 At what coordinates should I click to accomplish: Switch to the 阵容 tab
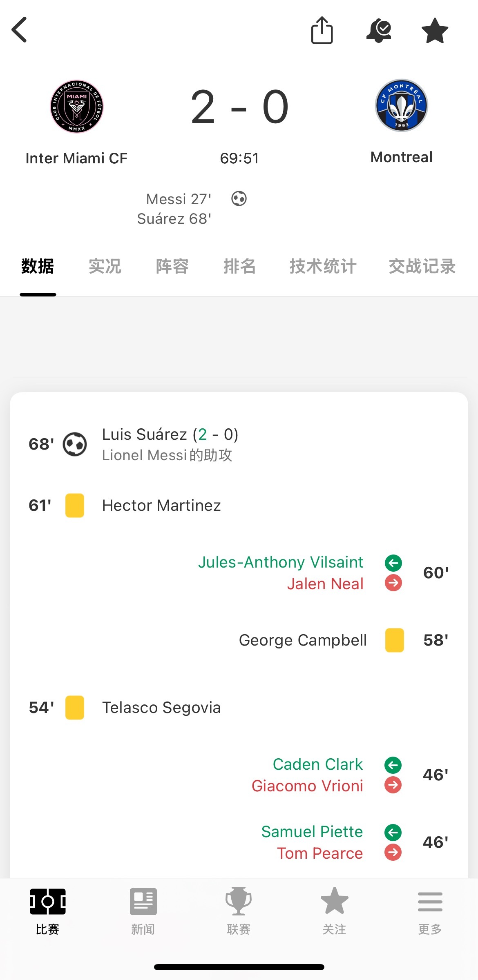pyautogui.click(x=172, y=266)
